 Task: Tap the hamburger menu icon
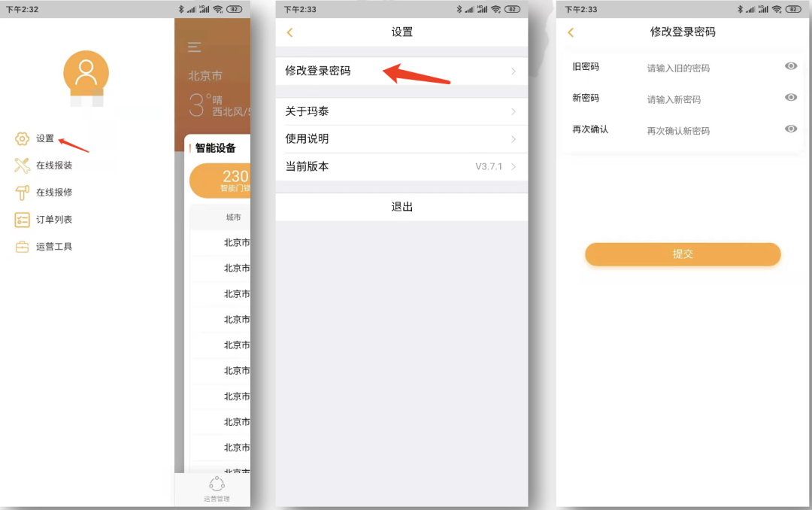194,47
